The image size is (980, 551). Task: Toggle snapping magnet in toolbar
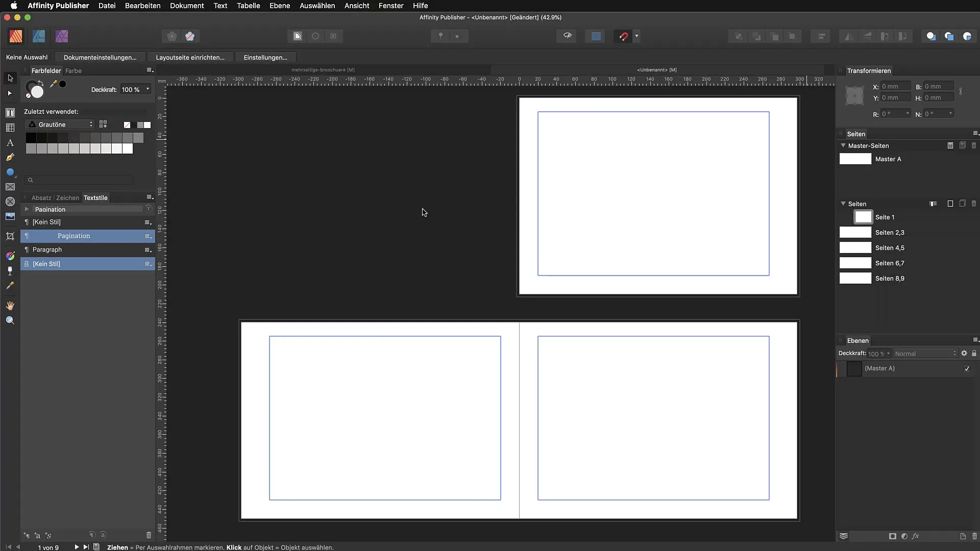coord(623,36)
